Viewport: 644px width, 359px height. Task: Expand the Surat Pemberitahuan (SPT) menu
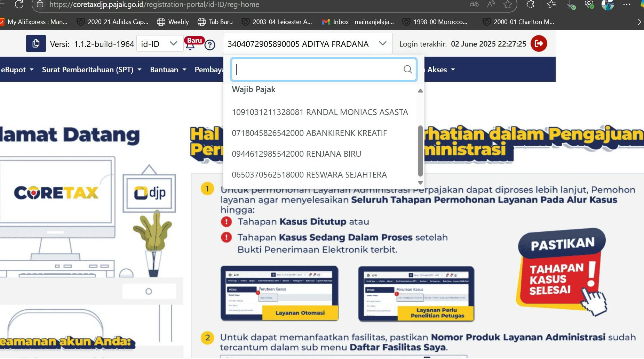click(92, 70)
